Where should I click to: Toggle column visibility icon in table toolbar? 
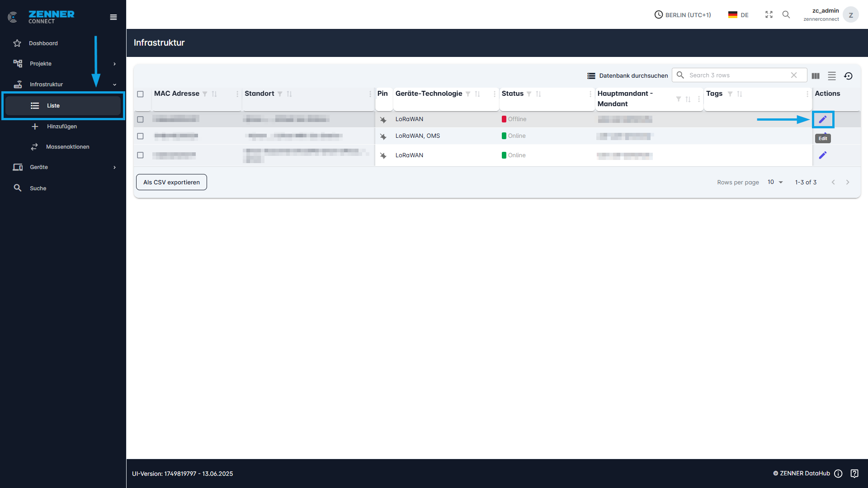(x=816, y=76)
